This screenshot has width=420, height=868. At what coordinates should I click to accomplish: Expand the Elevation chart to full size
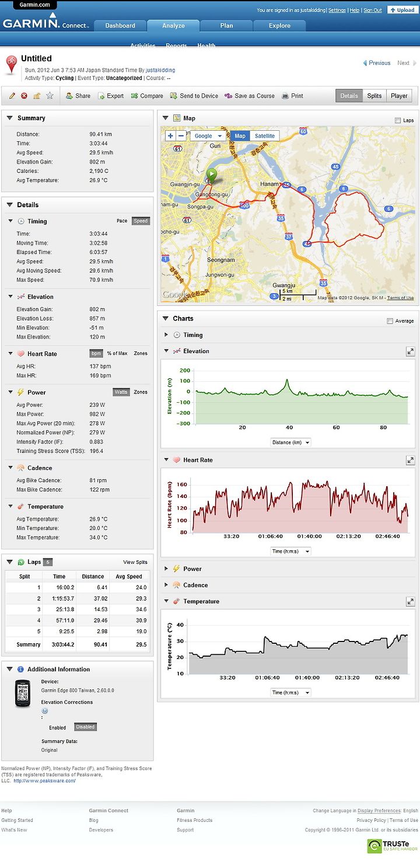[411, 351]
